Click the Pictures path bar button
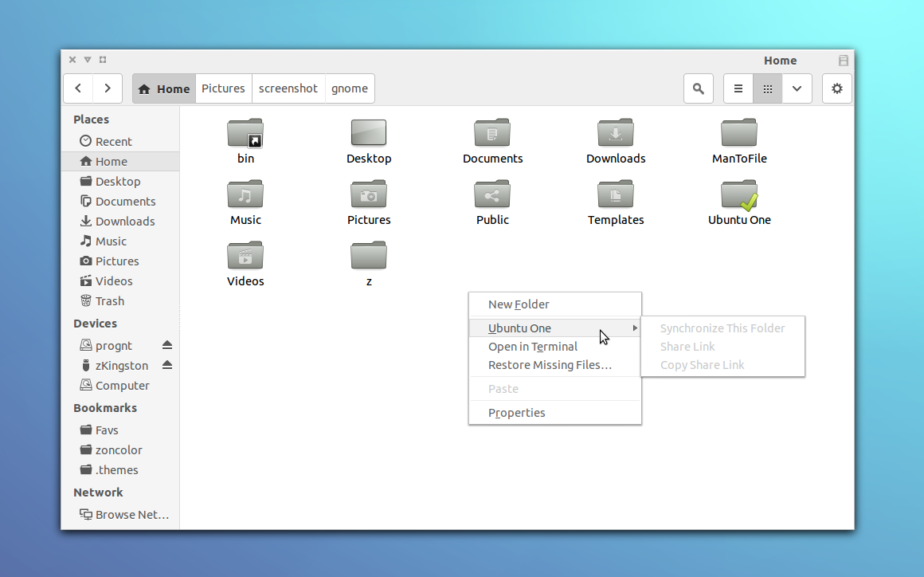Viewport: 924px width, 577px height. 223,88
